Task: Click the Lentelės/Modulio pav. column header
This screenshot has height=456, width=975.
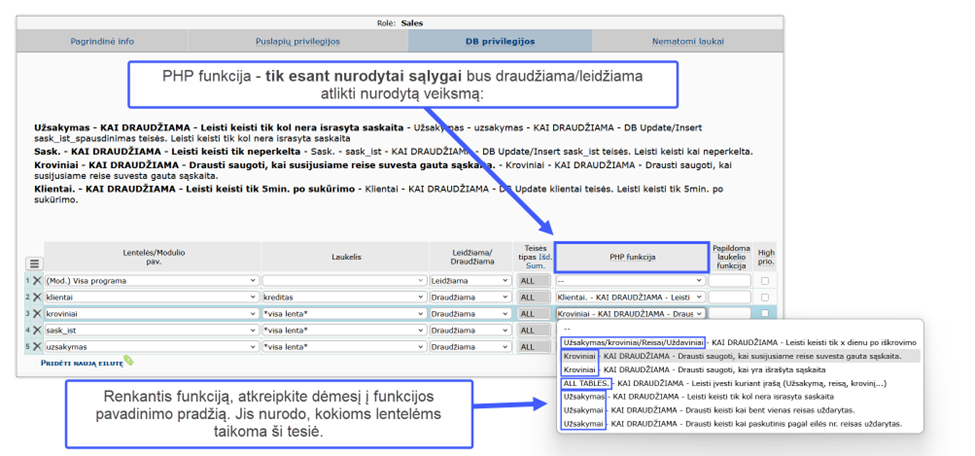Action: click(x=152, y=257)
